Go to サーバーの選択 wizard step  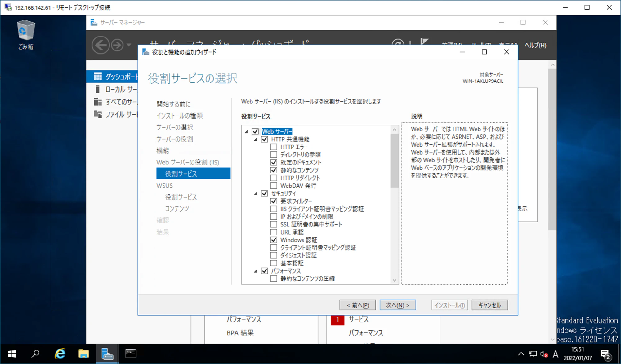click(x=175, y=127)
